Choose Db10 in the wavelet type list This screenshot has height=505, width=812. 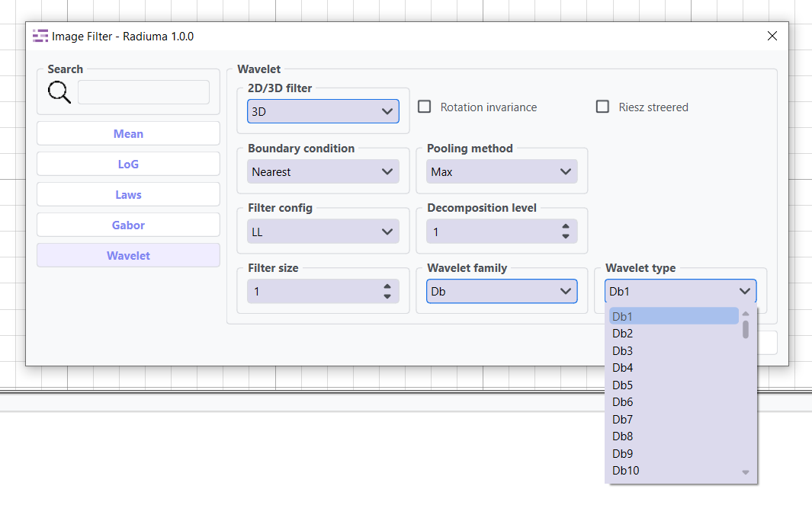674,471
